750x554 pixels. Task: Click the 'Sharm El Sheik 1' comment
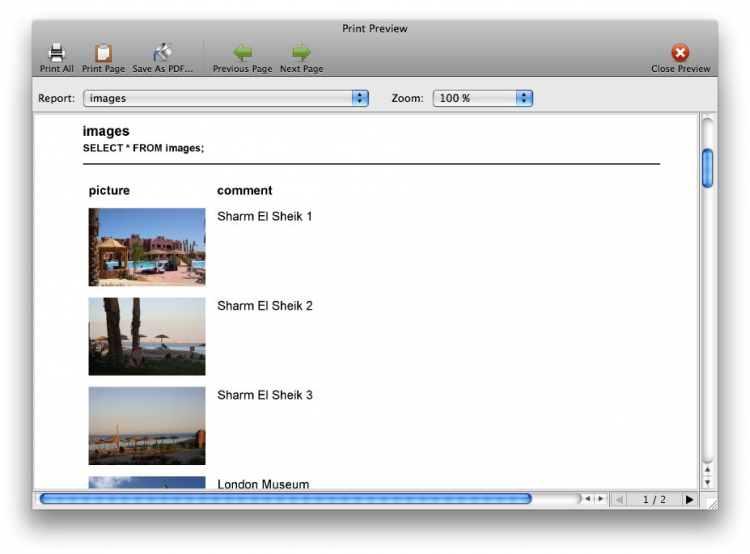pyautogui.click(x=265, y=216)
